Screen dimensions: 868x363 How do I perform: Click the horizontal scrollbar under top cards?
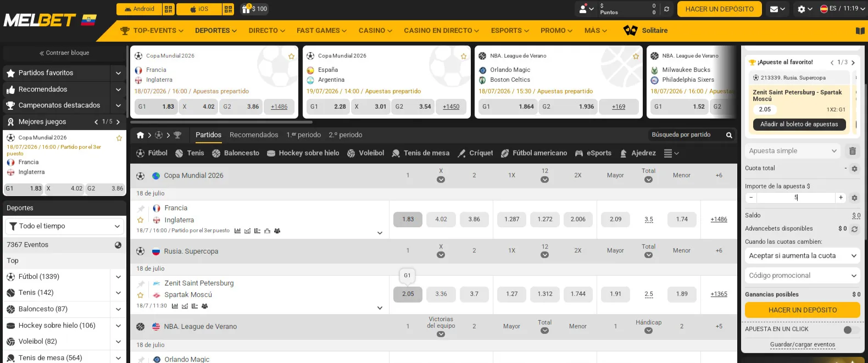point(221,122)
